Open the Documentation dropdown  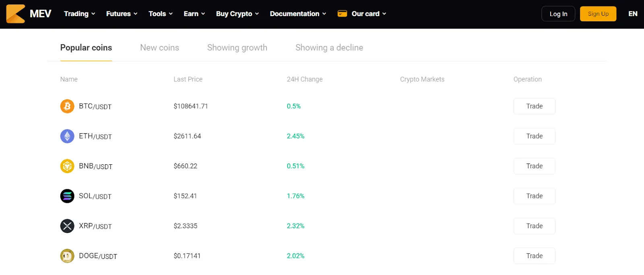[x=298, y=14]
